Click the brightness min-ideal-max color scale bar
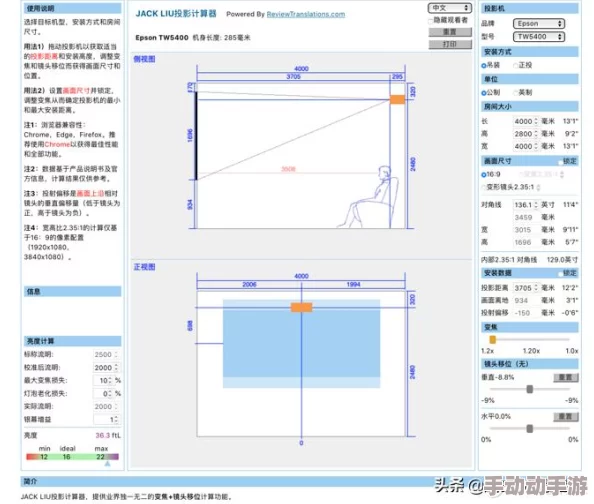Viewport: 594px width, 504px height. click(x=72, y=457)
